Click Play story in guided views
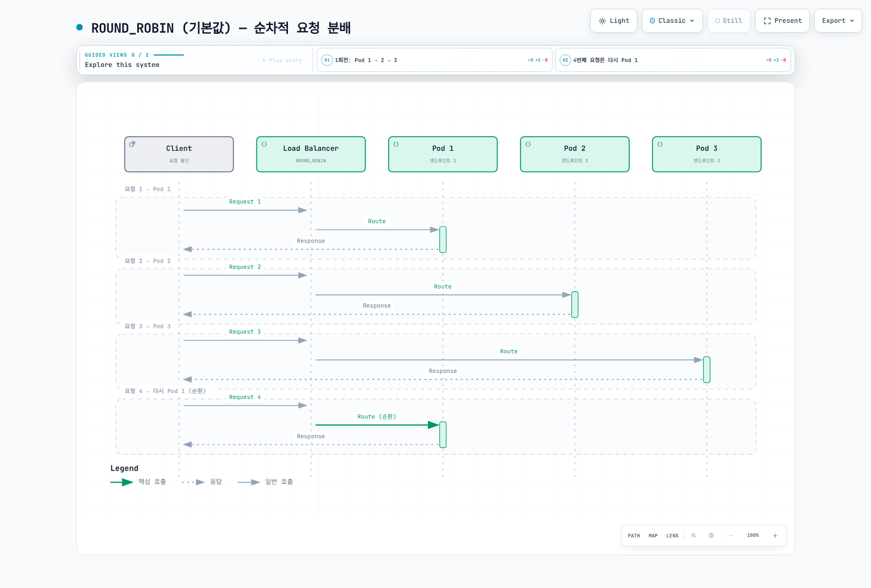The width and height of the screenshot is (871, 588). pyautogui.click(x=282, y=60)
